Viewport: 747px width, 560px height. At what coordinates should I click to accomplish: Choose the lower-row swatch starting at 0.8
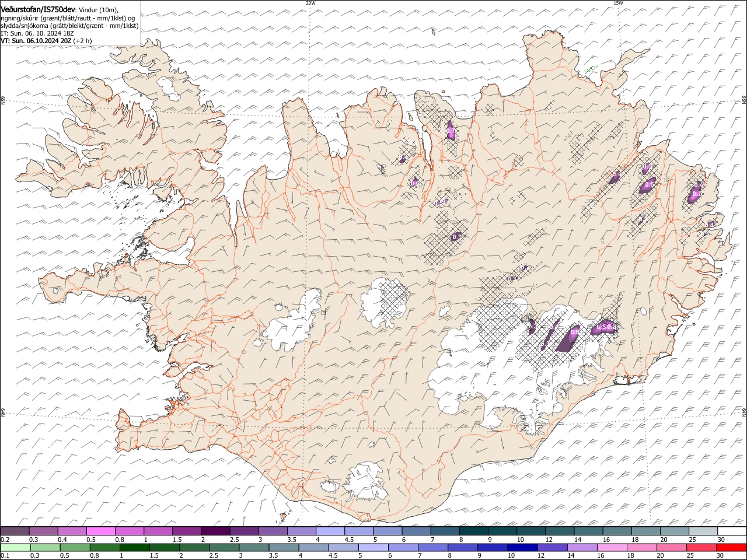point(104,548)
